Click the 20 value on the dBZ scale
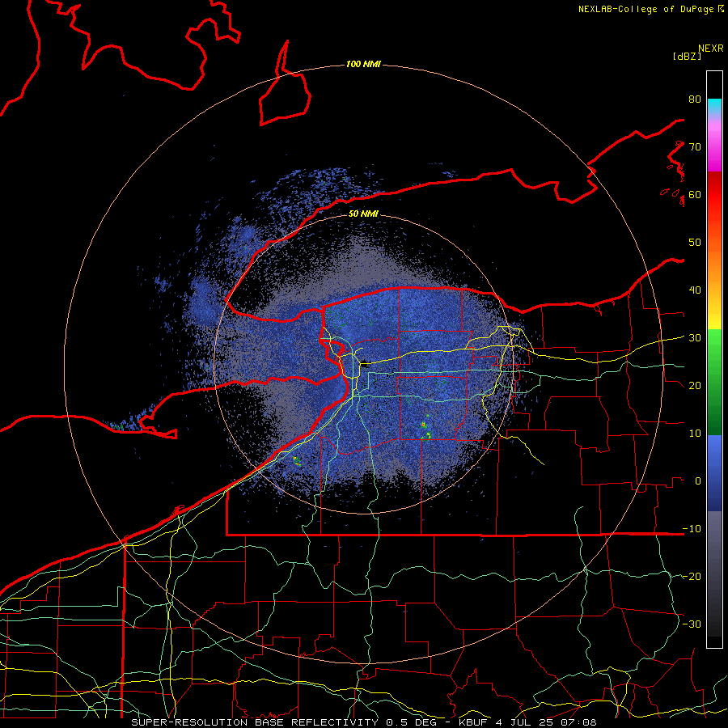 (x=695, y=385)
